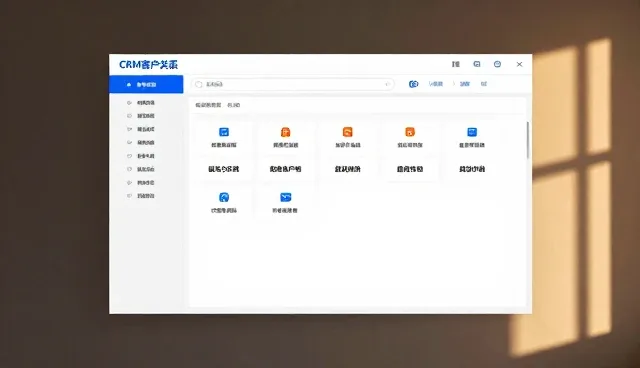The image size is (640, 368).
Task: Click the small icon at the search box's right end
Action: tap(387, 84)
